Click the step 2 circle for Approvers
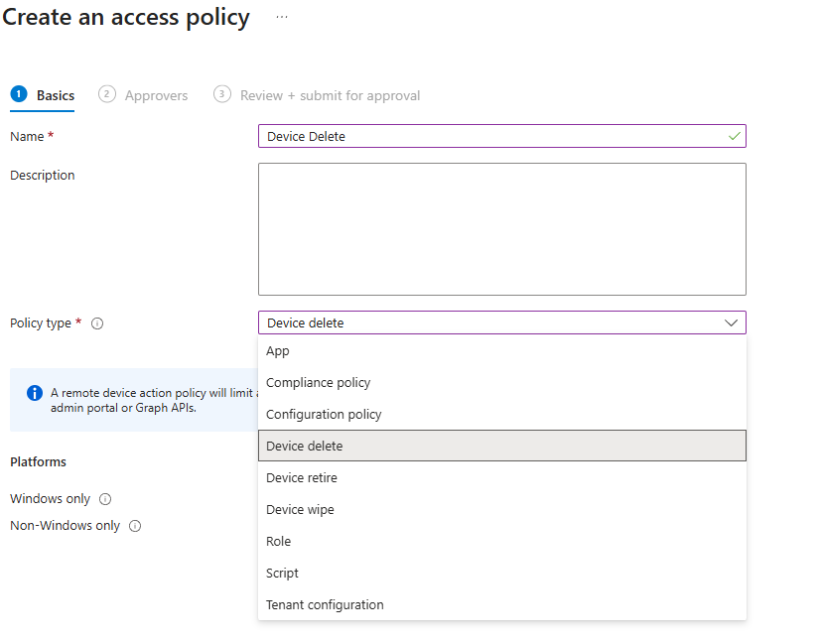The height and width of the screenshot is (644, 820). point(106,94)
